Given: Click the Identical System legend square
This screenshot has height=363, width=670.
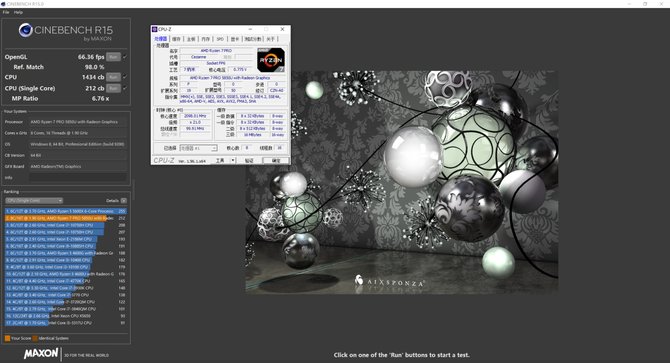Looking at the screenshot, I should pos(35,338).
